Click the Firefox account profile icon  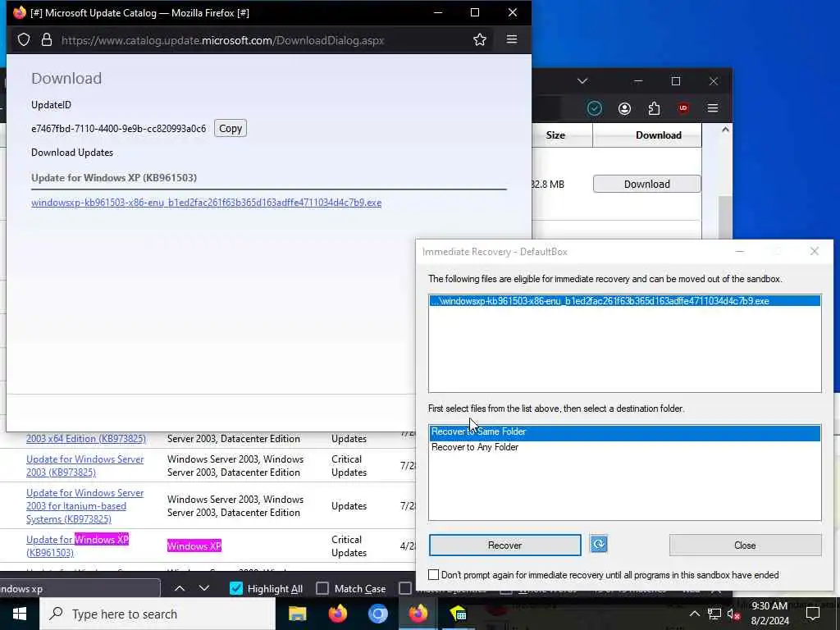click(624, 109)
